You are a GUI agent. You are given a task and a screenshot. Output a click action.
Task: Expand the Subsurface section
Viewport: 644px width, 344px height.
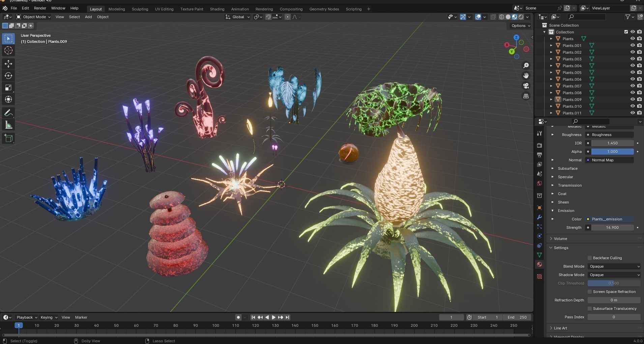point(552,168)
